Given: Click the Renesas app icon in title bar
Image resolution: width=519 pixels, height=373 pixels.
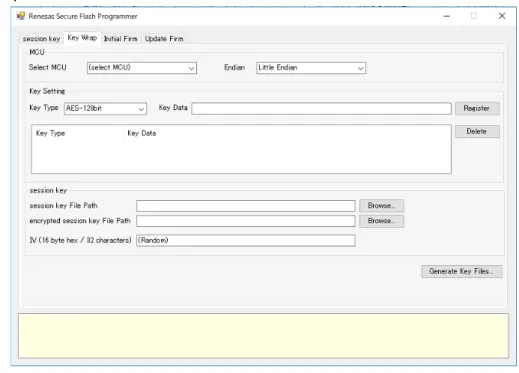Looking at the screenshot, I should tap(21, 16).
